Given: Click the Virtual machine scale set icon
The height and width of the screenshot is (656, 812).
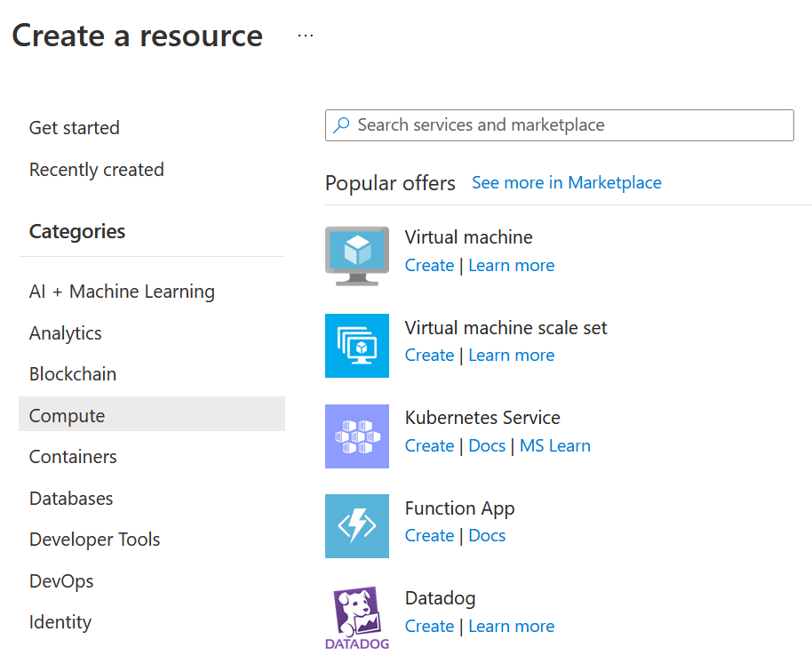Looking at the screenshot, I should pyautogui.click(x=356, y=346).
